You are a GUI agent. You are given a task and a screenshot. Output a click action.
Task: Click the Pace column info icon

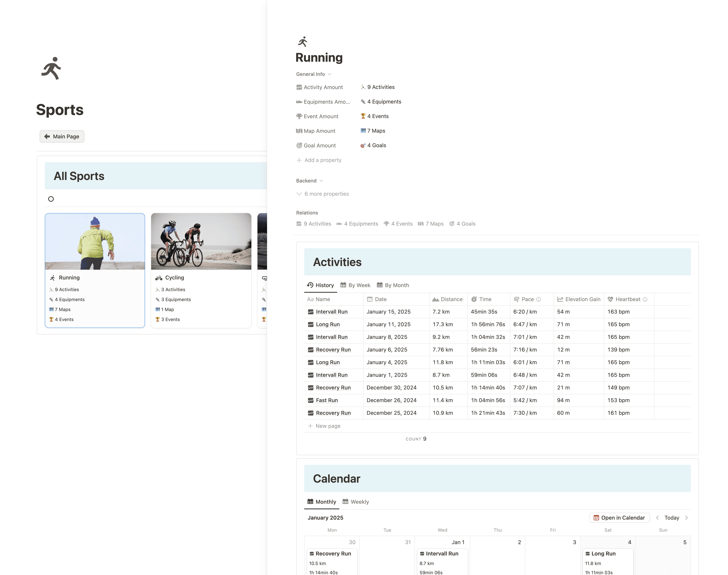[x=538, y=299]
